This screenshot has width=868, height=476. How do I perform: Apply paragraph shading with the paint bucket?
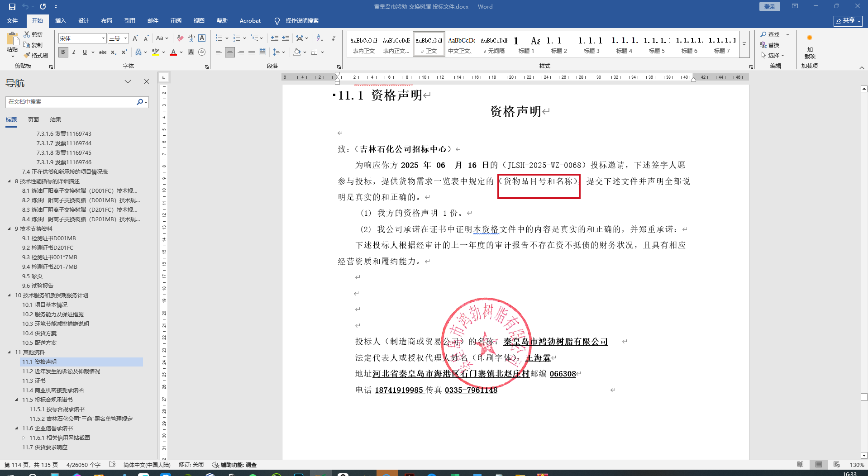(297, 52)
